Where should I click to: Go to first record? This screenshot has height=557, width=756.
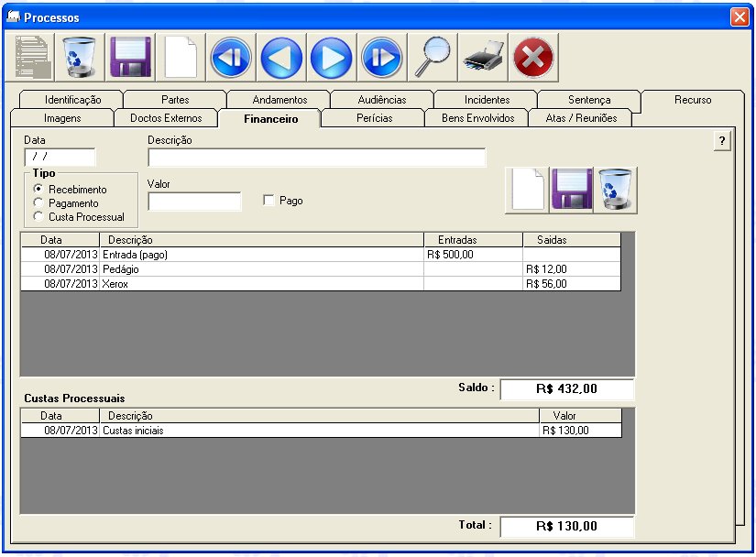tap(231, 58)
